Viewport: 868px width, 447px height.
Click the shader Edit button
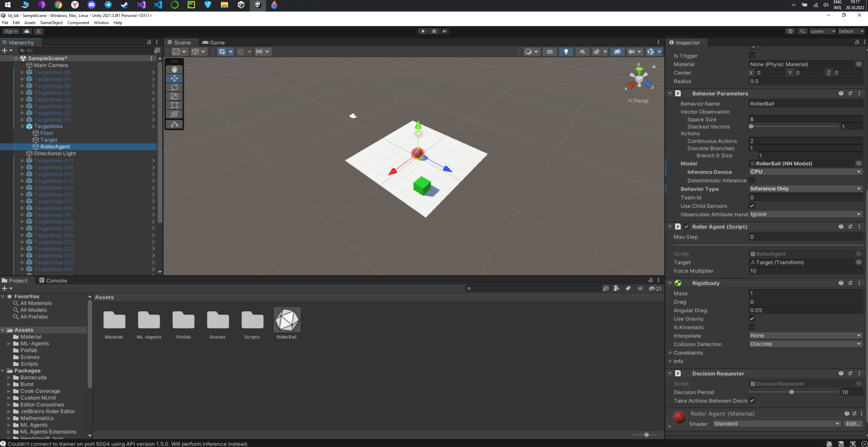(852, 424)
